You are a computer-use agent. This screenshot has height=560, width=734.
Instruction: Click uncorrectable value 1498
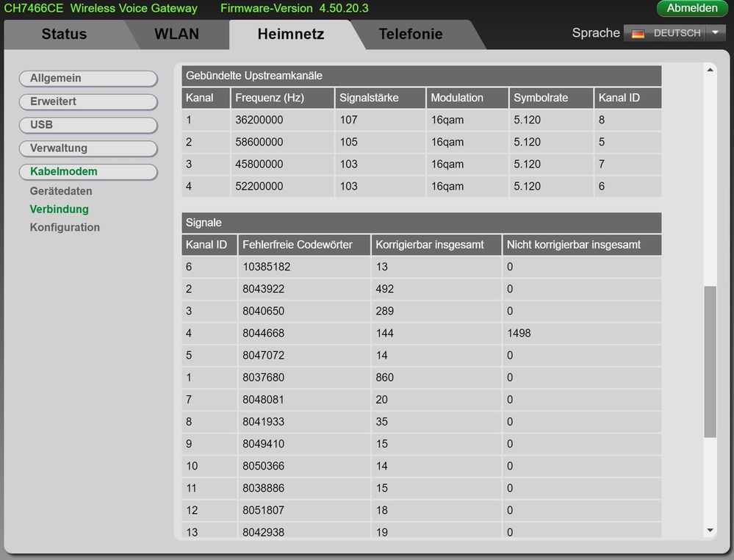tap(519, 334)
